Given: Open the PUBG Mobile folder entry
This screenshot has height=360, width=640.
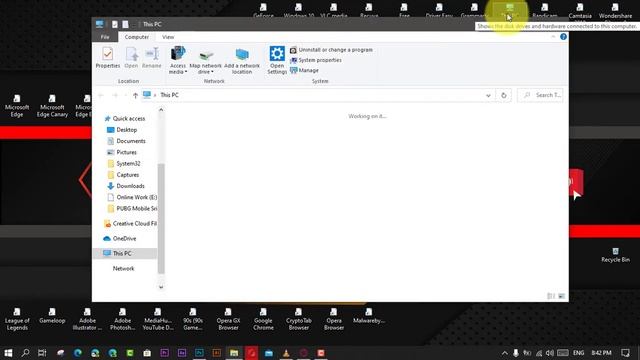Looking at the screenshot, I should click(131, 209).
